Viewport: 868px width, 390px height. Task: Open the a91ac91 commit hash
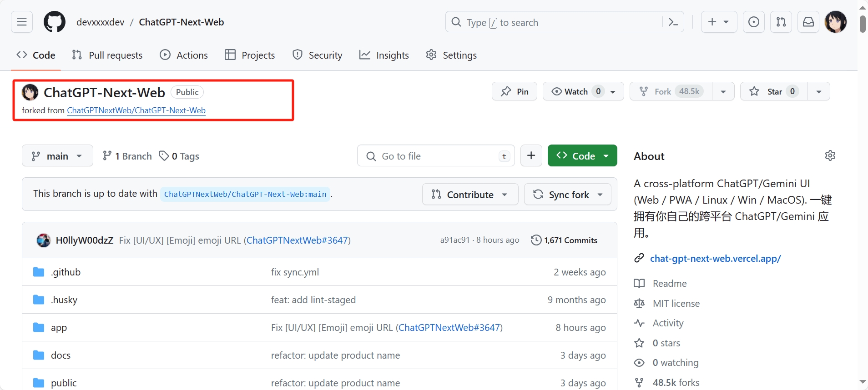coord(454,240)
